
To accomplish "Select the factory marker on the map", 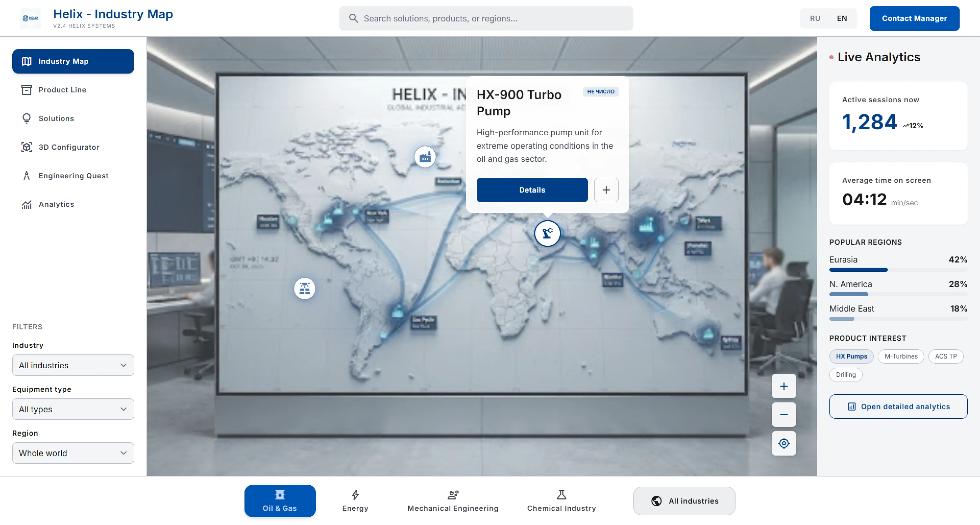I will tap(425, 157).
